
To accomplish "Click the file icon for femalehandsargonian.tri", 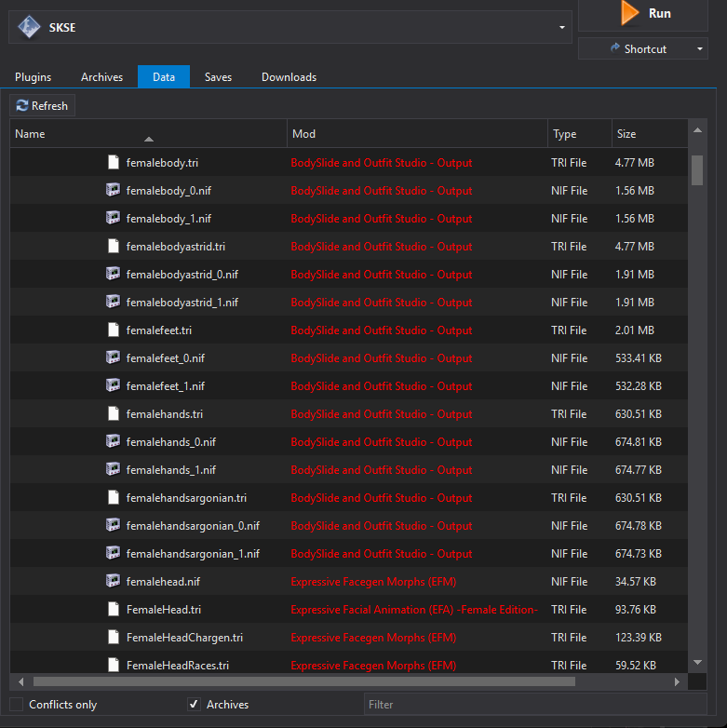I will click(x=114, y=498).
